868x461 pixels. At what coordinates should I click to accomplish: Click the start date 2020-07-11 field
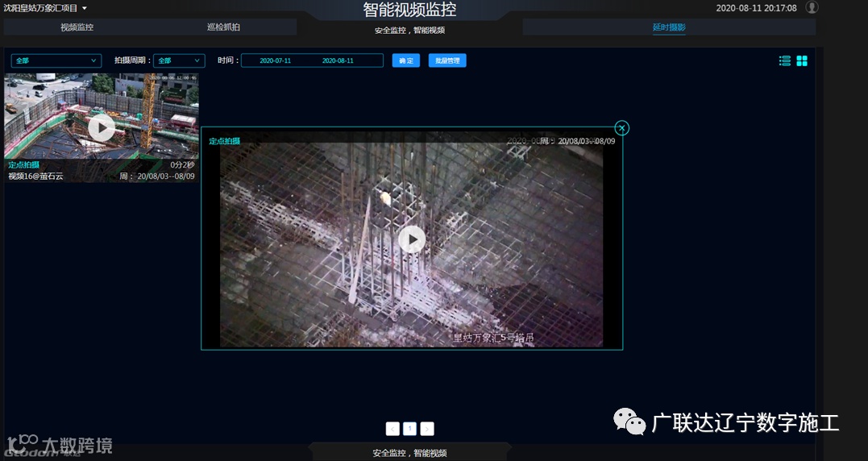tap(275, 60)
